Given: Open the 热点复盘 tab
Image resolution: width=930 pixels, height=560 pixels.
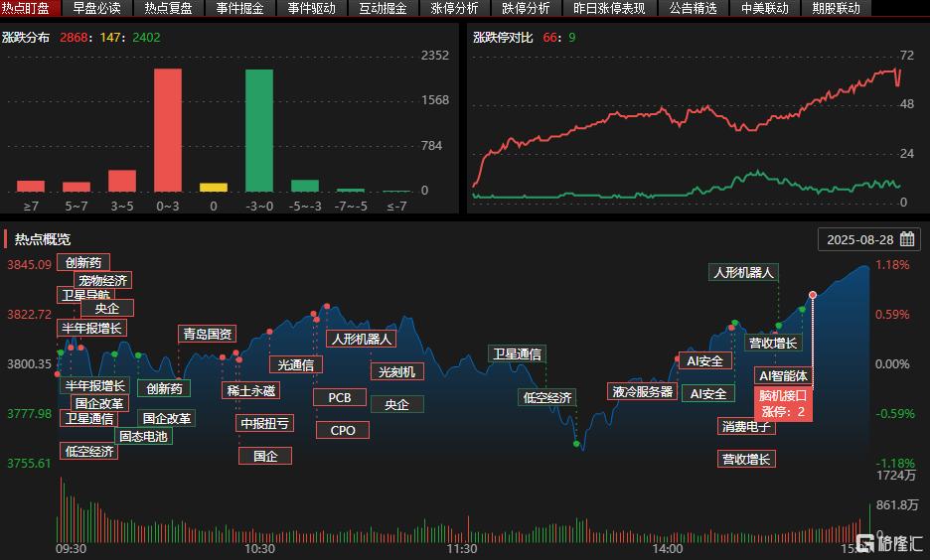Looking at the screenshot, I should 168,8.
